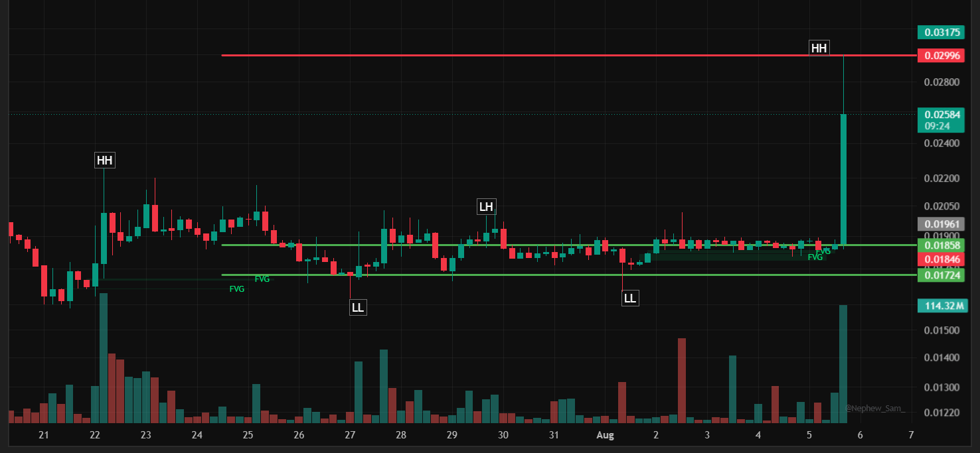The image size is (980, 453).
Task: Select the LL label below the Aug 1 candle
Action: 629,298
